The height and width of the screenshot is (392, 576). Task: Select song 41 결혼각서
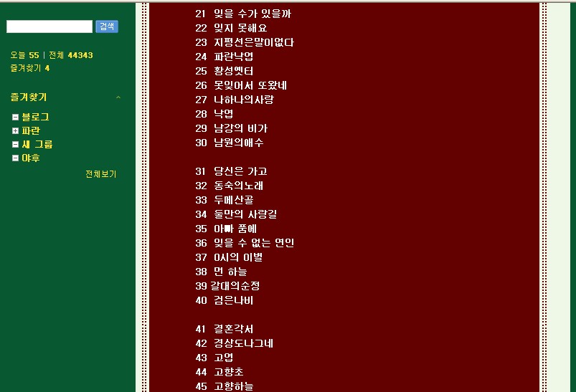click(224, 328)
